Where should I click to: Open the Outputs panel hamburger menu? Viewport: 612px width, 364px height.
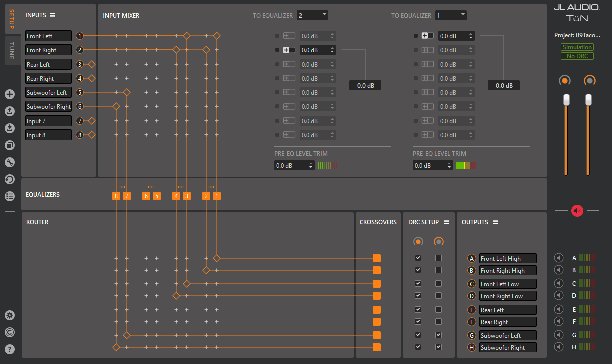coord(495,222)
